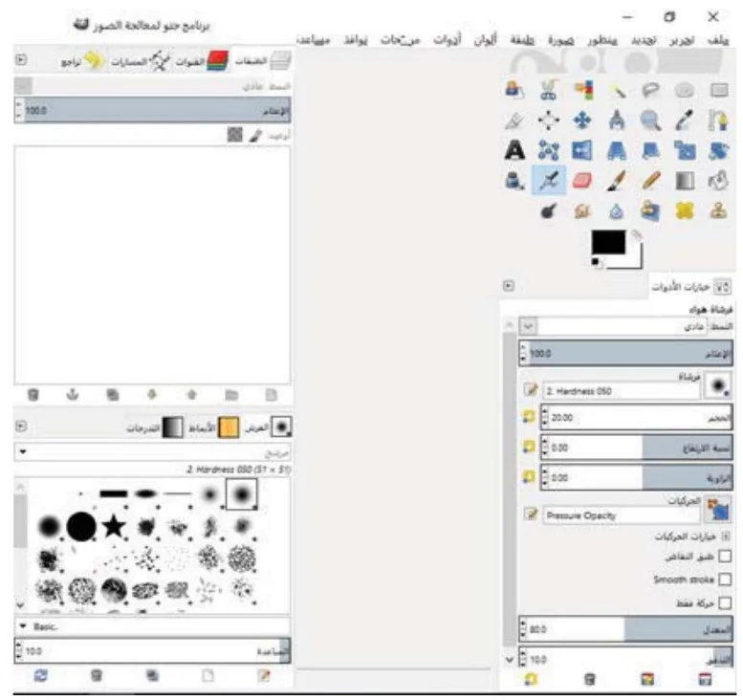743x700 pixels.
Task: Select the Paintbrush tool
Action: tap(617, 181)
